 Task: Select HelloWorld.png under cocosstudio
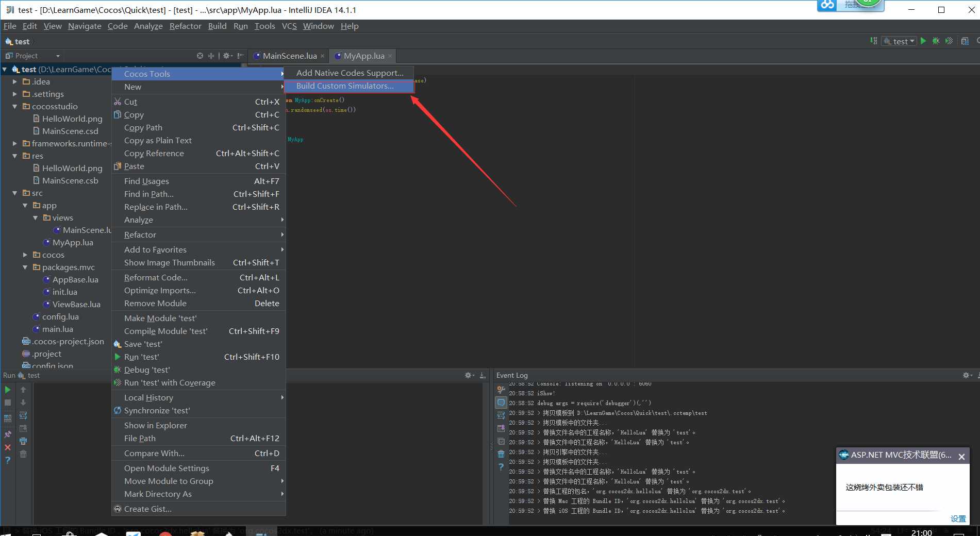click(72, 119)
